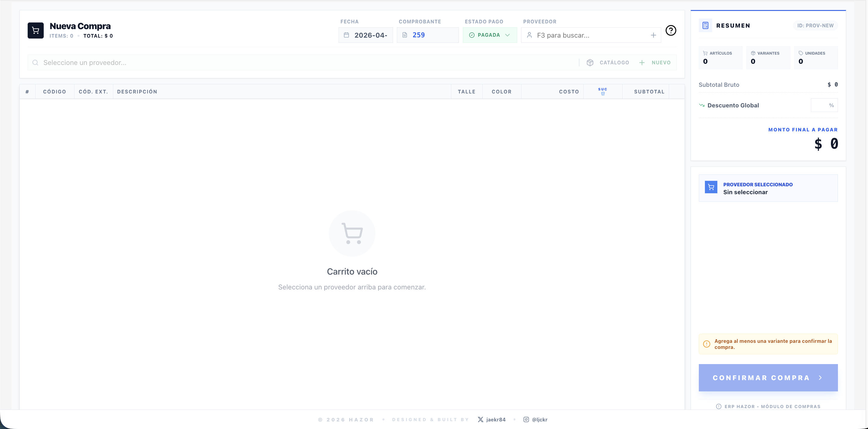Click the Confirmar Compra button
This screenshot has width=868, height=429.
(768, 378)
